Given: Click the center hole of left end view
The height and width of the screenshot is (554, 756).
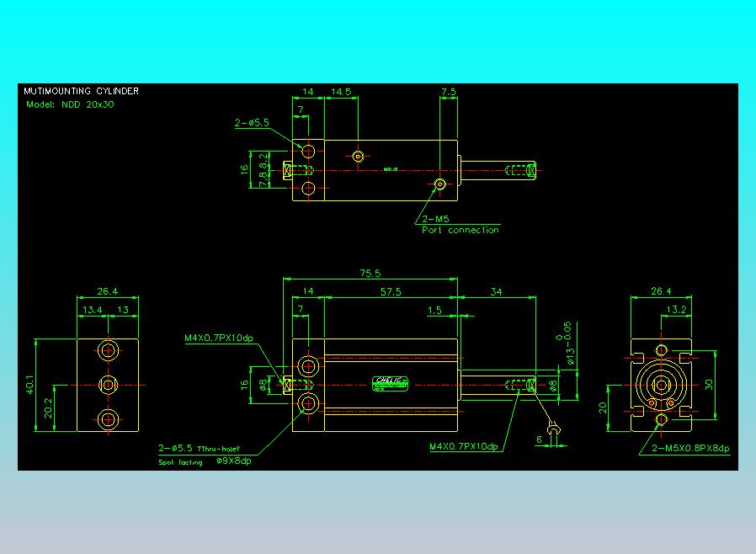Looking at the screenshot, I should coord(108,385).
